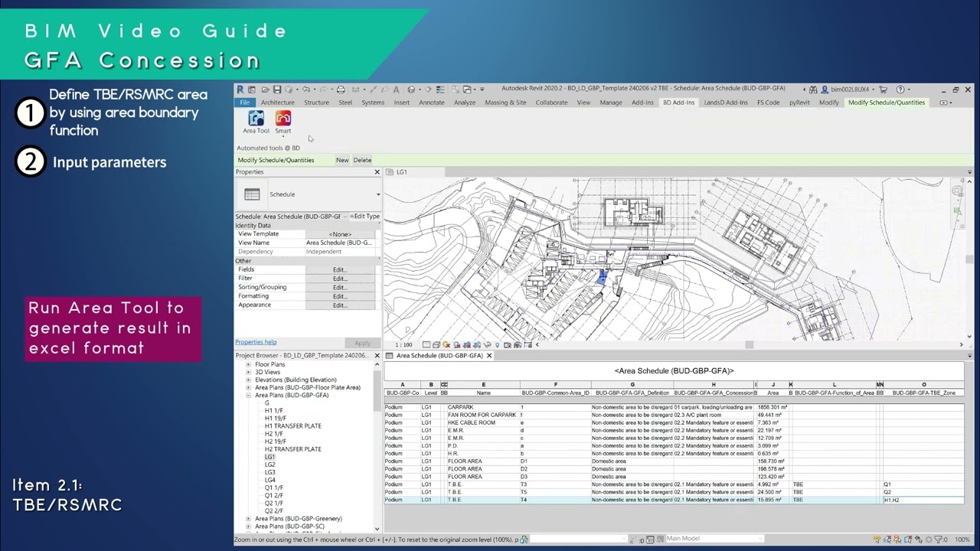Open the Smart tool dropdown arrow
Screen dimensions: 980x551
[283, 136]
